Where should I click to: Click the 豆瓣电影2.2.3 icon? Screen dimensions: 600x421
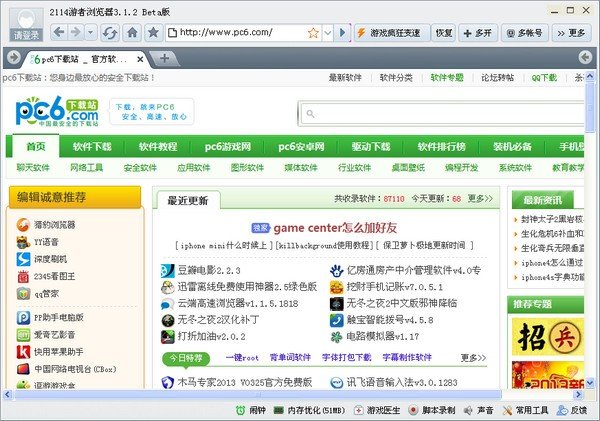168,271
